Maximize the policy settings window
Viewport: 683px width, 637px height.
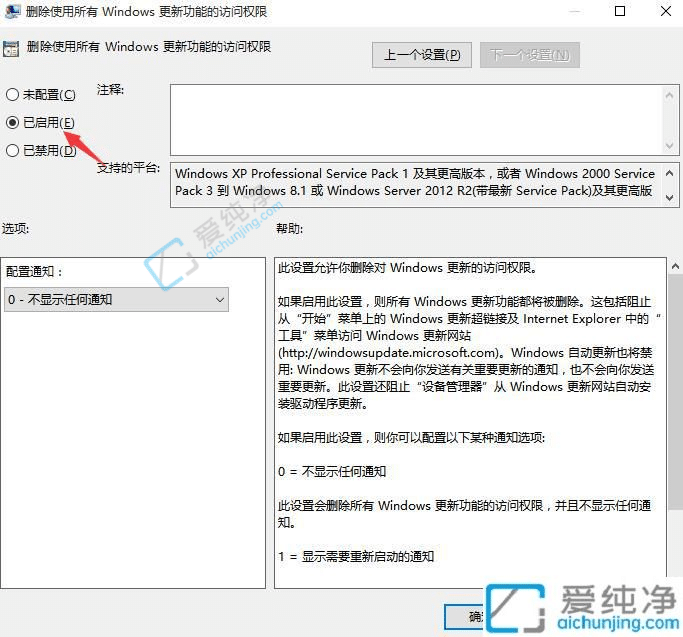click(x=620, y=11)
